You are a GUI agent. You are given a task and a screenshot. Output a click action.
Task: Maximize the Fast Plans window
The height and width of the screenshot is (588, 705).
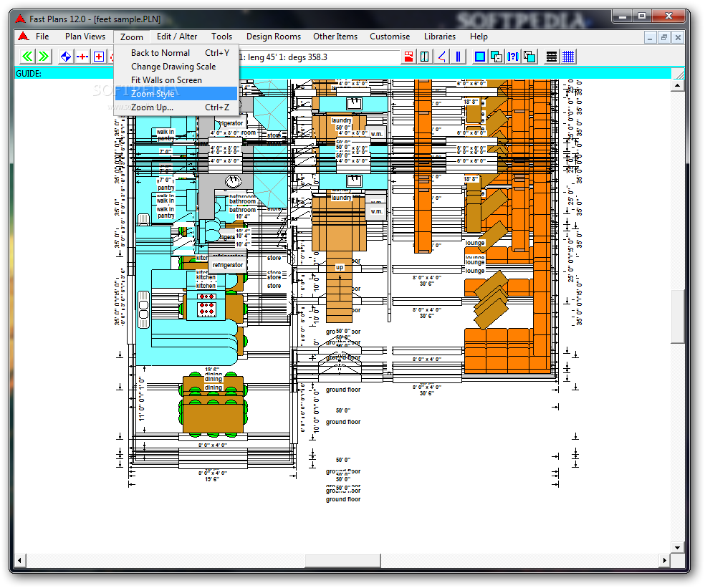coord(642,16)
